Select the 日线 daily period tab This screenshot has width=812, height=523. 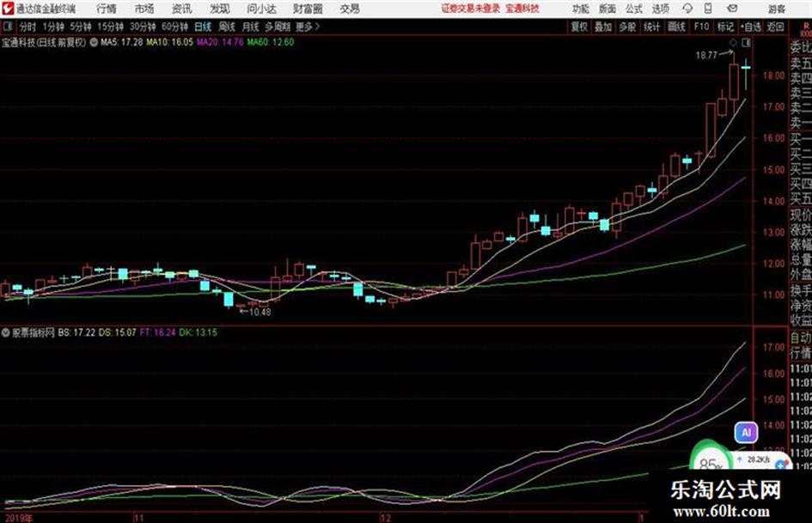pos(203,27)
